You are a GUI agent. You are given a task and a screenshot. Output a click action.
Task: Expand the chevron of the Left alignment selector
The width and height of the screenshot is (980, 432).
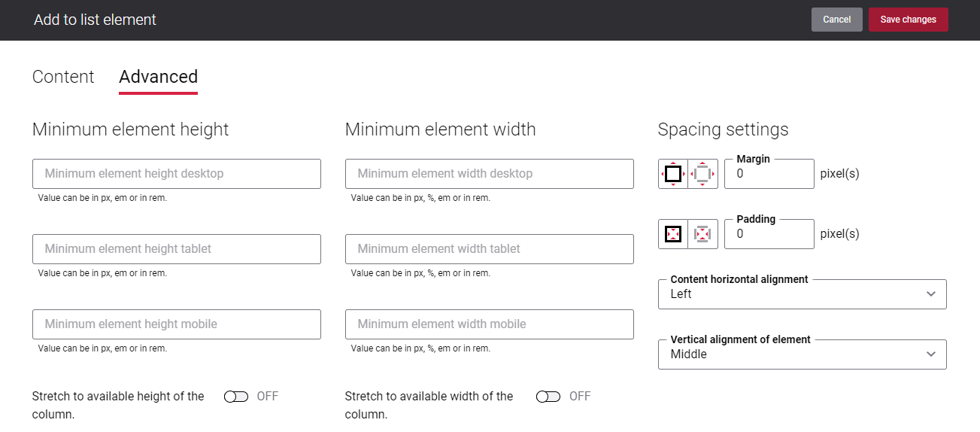pos(931,294)
